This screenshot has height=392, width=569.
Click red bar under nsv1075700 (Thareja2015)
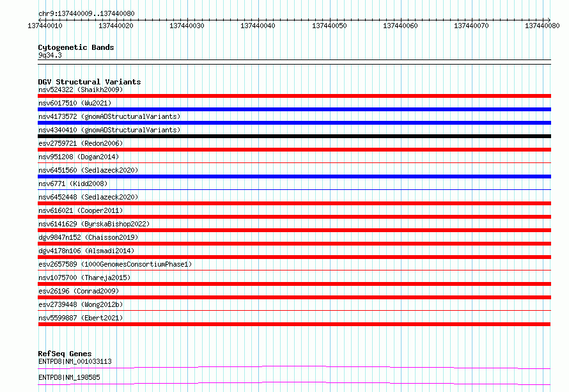tap(294, 284)
